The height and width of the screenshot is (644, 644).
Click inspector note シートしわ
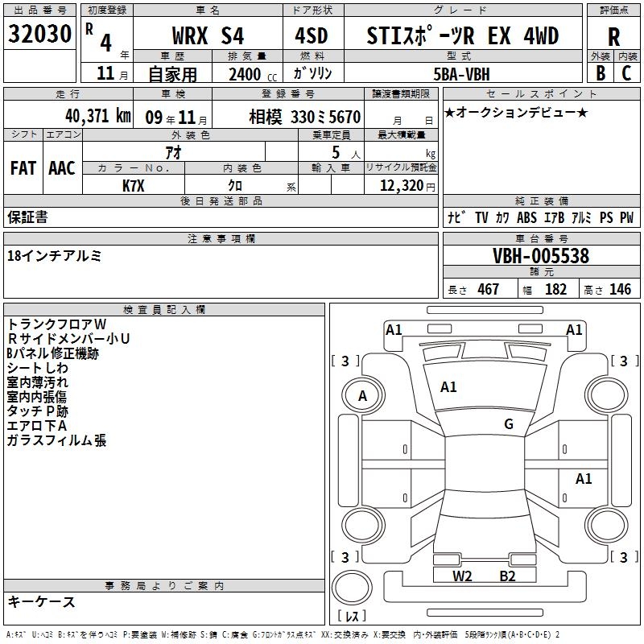[37, 368]
